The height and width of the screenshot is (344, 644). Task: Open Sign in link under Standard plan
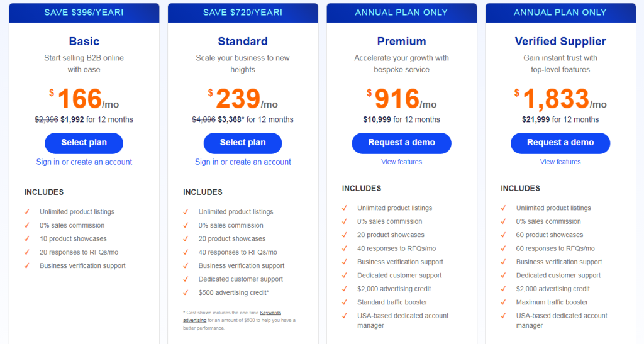click(x=243, y=162)
